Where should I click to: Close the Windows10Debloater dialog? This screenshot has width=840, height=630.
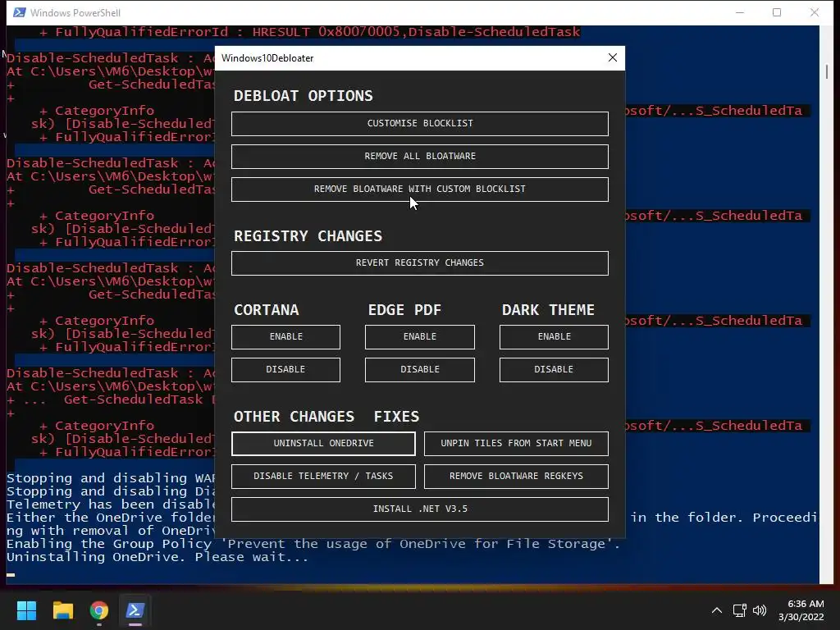(612, 58)
